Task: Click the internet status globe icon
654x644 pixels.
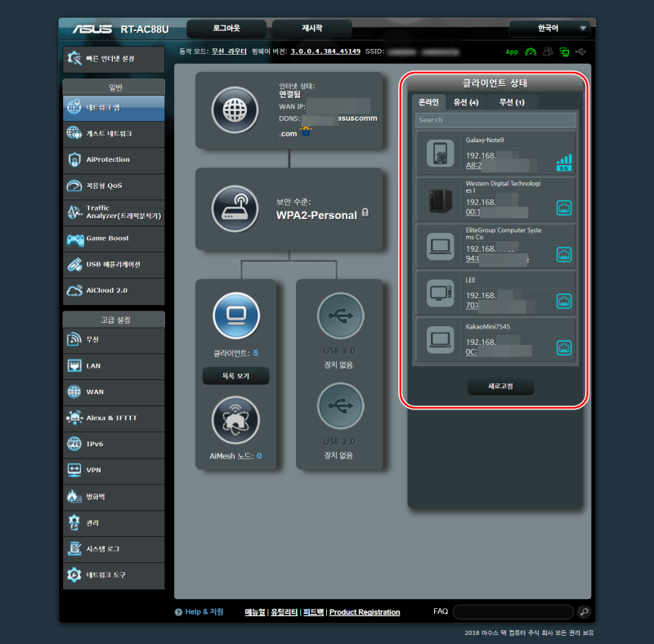Action: [235, 110]
